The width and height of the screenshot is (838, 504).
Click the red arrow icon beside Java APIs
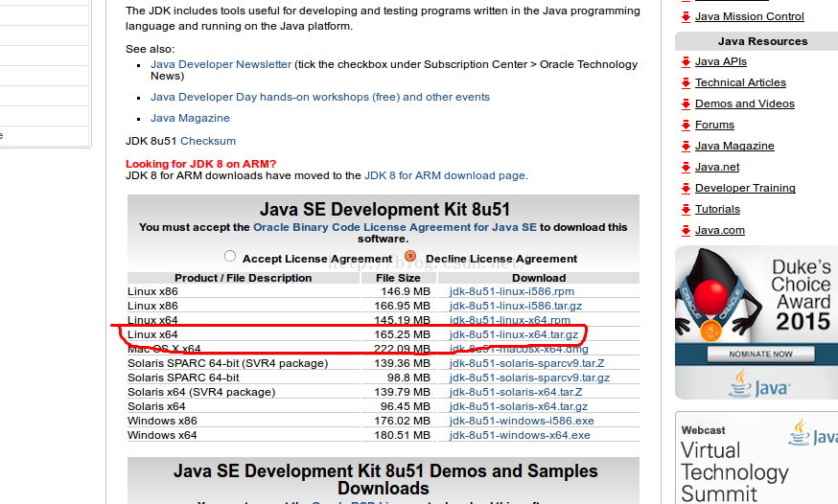(x=686, y=62)
